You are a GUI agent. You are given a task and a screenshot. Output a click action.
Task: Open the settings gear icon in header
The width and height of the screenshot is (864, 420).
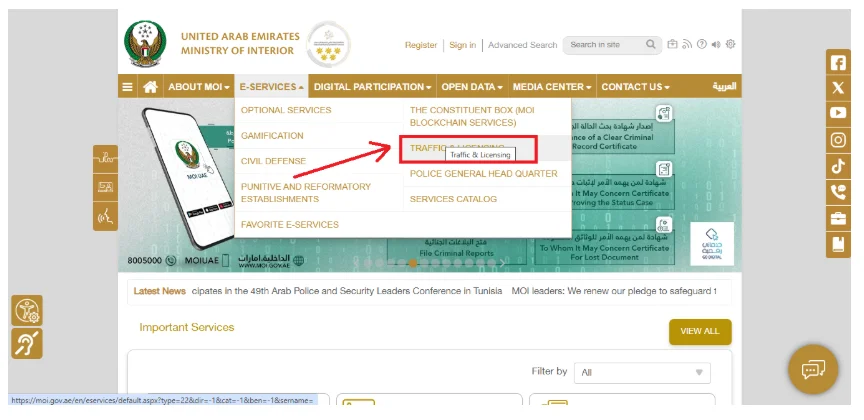coord(730,44)
